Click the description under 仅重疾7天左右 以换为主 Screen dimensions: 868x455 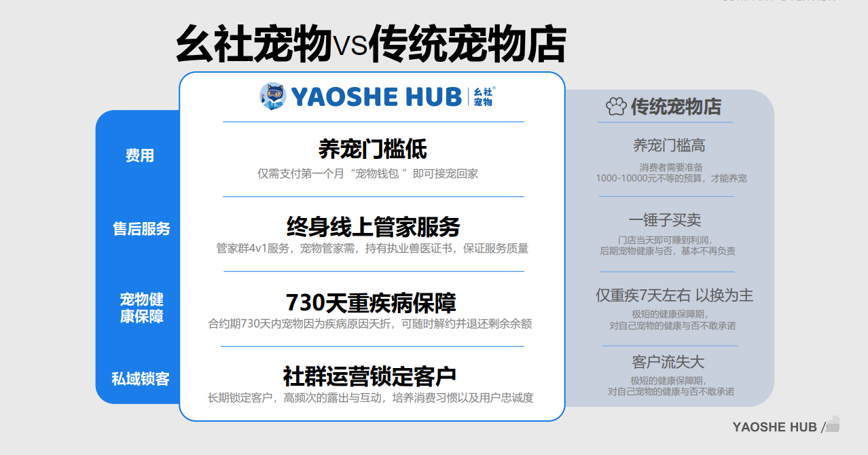tap(672, 320)
